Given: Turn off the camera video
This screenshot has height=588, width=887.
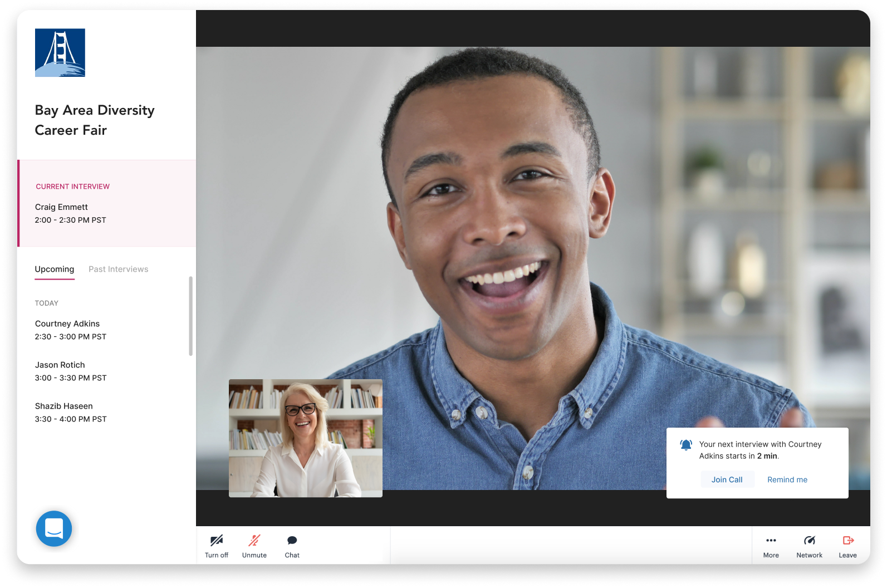Looking at the screenshot, I should coord(216,546).
